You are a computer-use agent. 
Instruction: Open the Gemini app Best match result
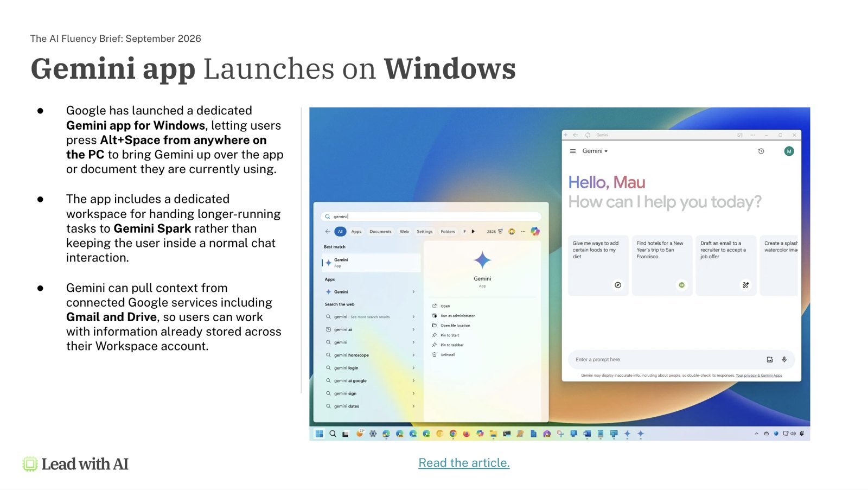click(x=371, y=263)
